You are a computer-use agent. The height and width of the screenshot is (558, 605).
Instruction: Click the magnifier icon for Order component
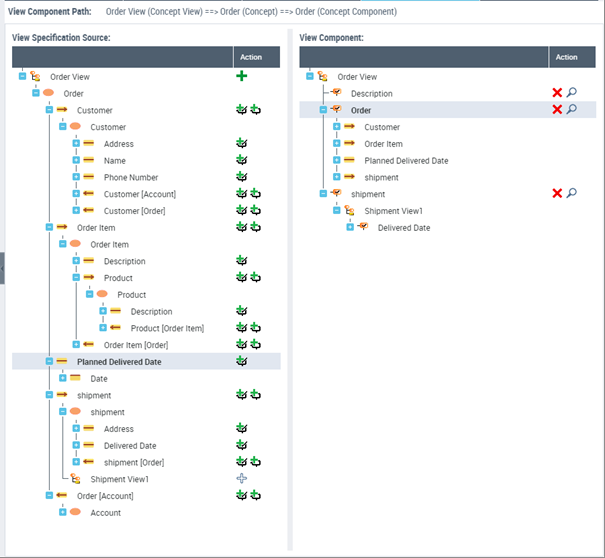click(x=572, y=109)
